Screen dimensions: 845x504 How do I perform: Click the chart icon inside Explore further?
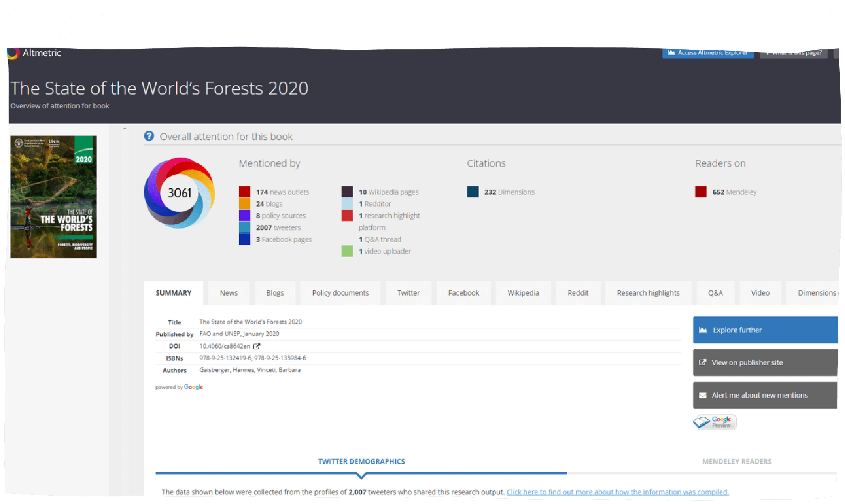click(703, 330)
